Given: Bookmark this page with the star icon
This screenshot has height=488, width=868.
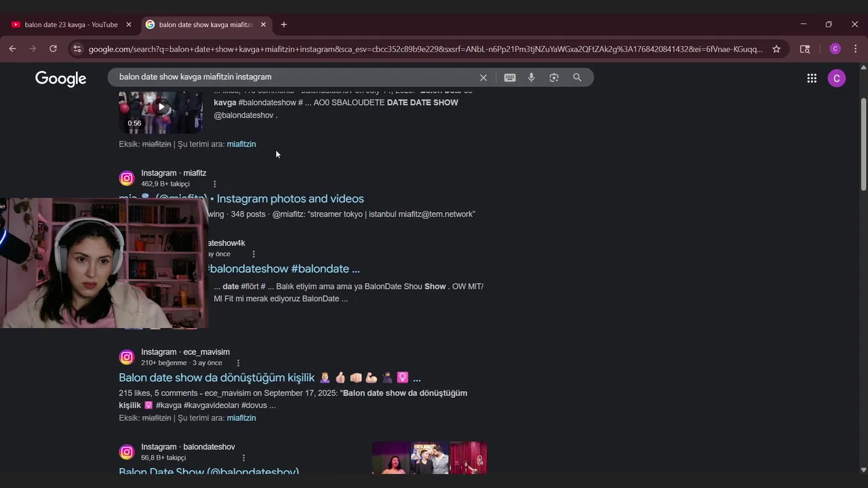Looking at the screenshot, I should tap(776, 49).
